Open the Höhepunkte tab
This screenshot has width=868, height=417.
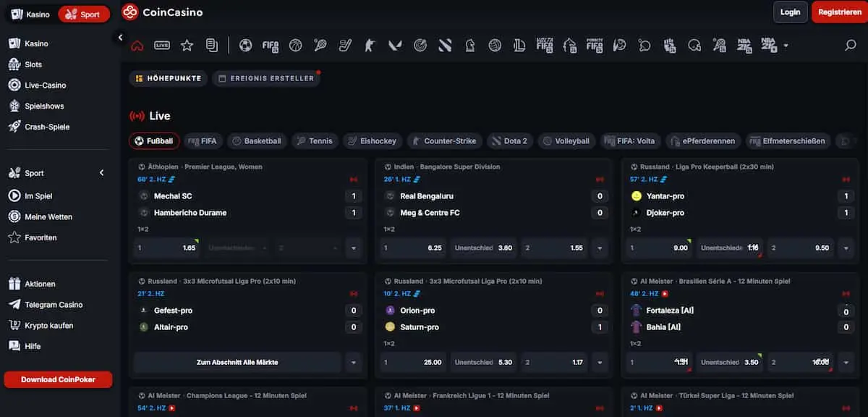tap(169, 78)
